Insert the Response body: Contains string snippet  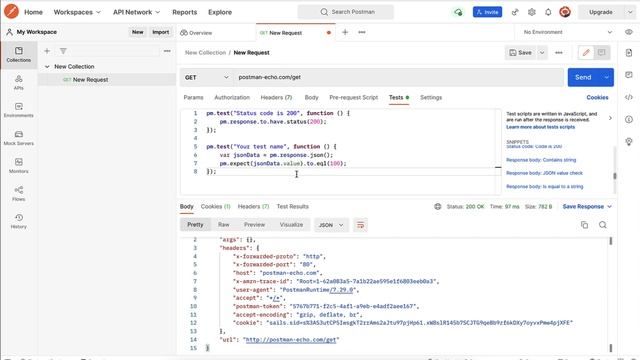(541, 160)
